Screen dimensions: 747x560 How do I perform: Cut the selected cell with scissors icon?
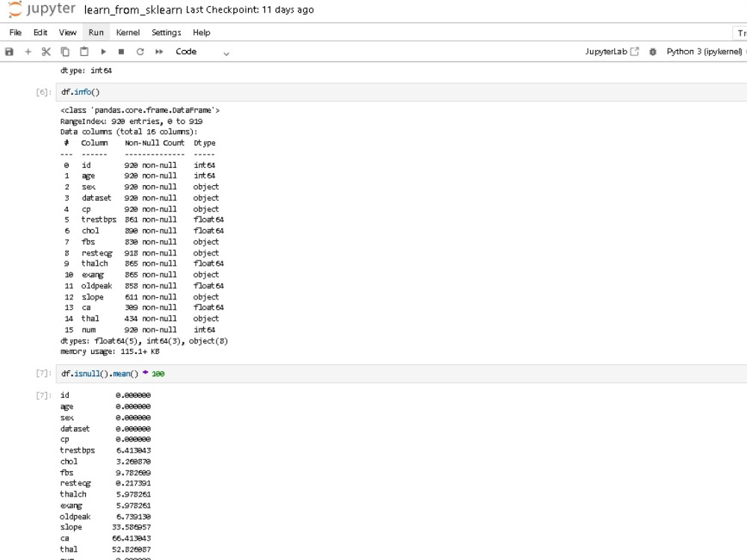click(x=46, y=52)
